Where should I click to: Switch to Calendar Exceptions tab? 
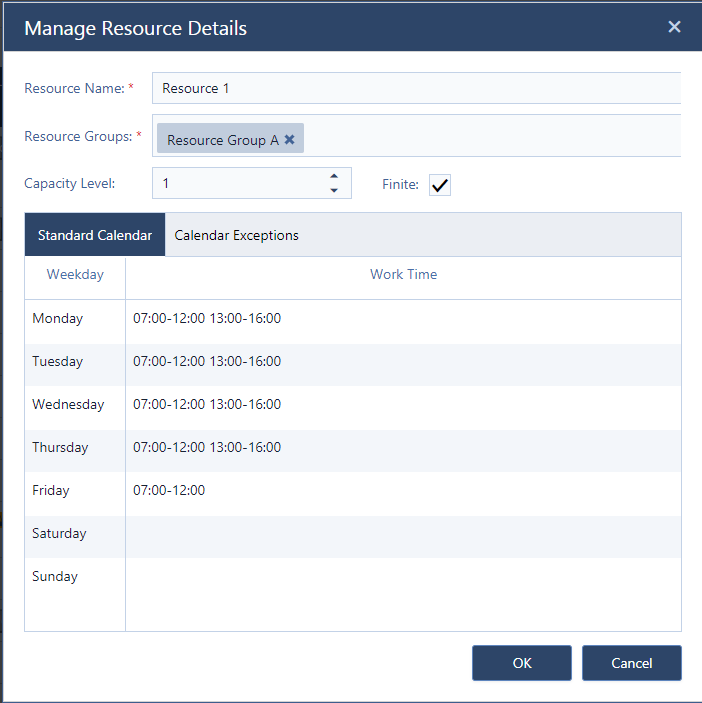[x=236, y=235]
